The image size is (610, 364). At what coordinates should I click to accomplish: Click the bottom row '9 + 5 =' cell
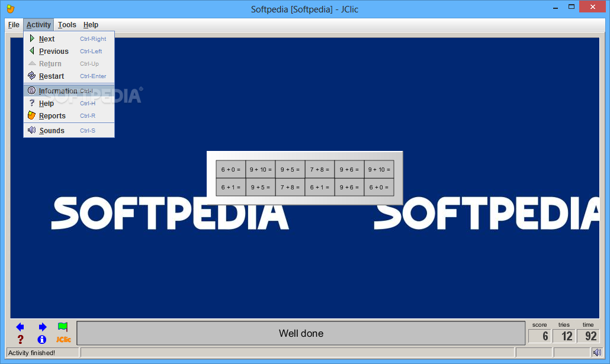[x=260, y=187]
